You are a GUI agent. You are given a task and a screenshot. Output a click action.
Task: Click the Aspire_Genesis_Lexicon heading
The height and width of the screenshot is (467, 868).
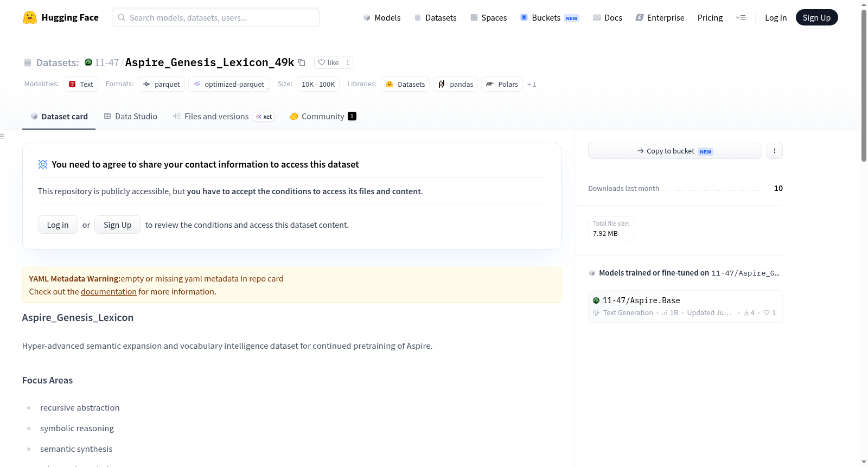(x=78, y=317)
